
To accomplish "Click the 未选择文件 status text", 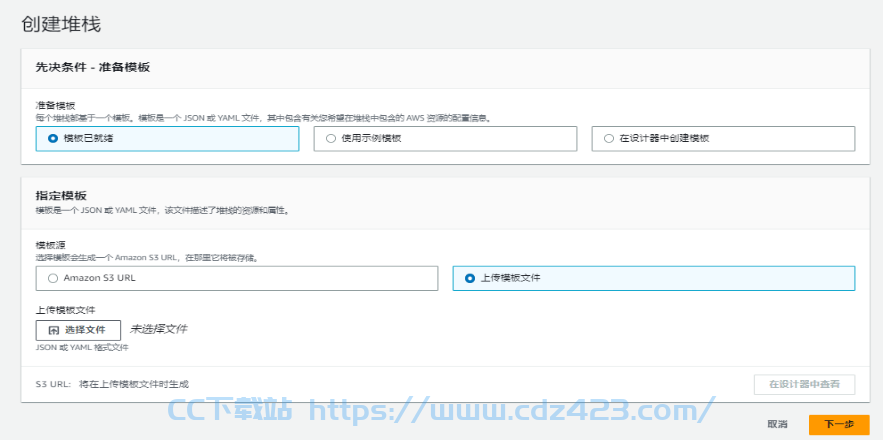I will pos(159,330).
